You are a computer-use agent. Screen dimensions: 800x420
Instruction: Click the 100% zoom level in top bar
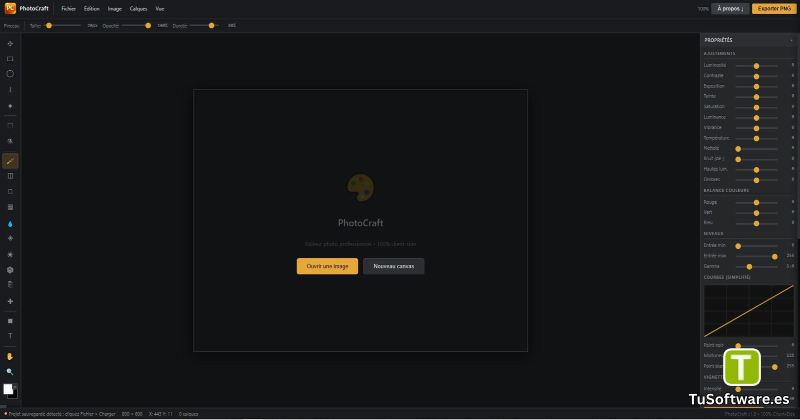[703, 9]
